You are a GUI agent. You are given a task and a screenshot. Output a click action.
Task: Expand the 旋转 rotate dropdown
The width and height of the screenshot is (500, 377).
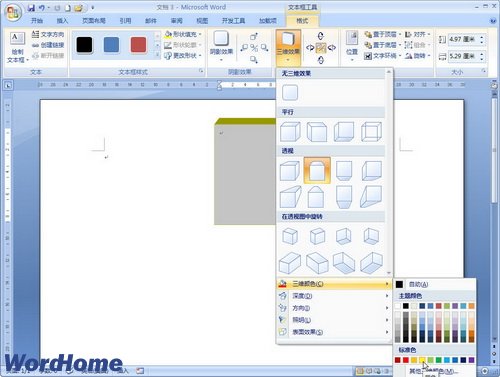click(x=429, y=56)
